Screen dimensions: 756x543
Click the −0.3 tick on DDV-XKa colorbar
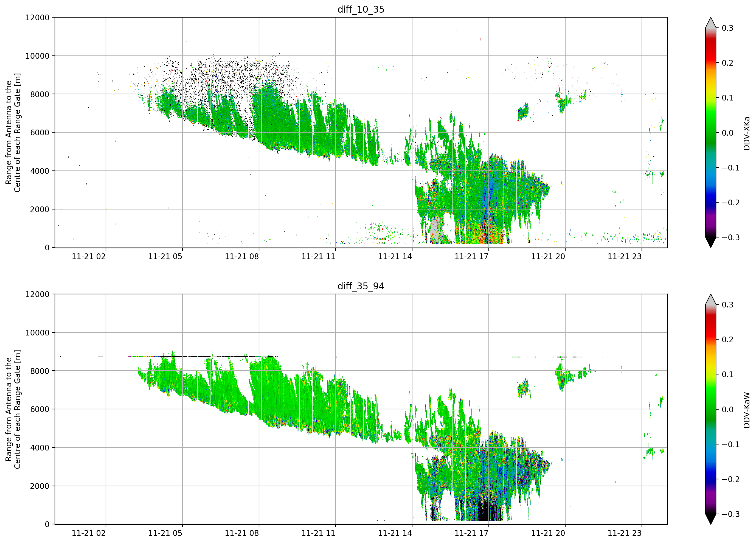click(731, 237)
